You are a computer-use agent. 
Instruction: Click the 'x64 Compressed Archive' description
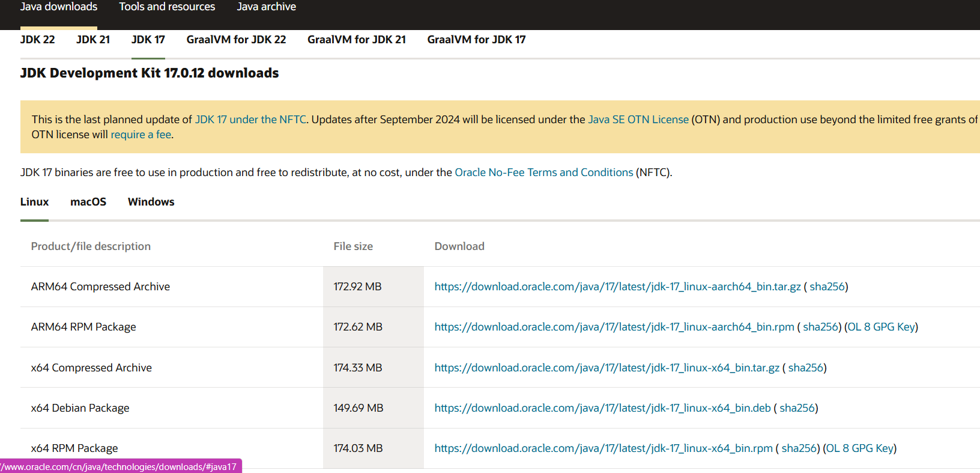(x=91, y=368)
